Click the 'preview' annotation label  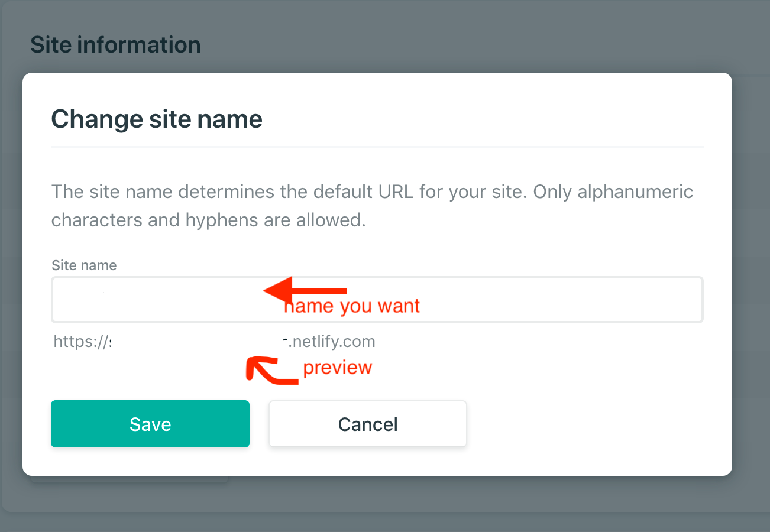[x=337, y=368]
